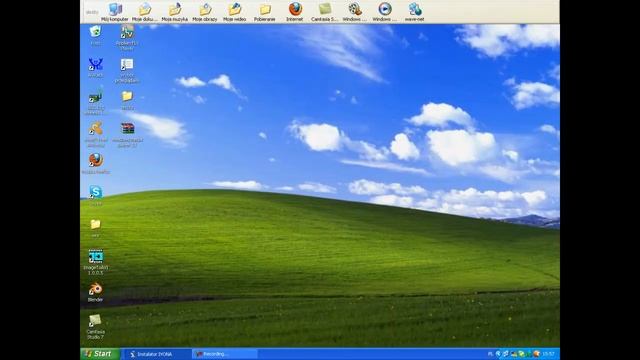Open wave-net shortcut in toolbar
The height and width of the screenshot is (360, 640).
(x=414, y=12)
